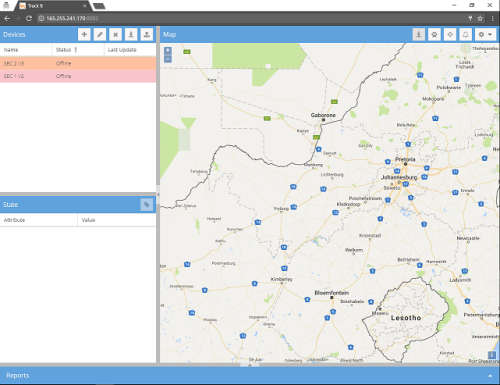Sort devices by Status column
Image resolution: width=500 pixels, height=385 pixels.
pyautogui.click(x=78, y=50)
